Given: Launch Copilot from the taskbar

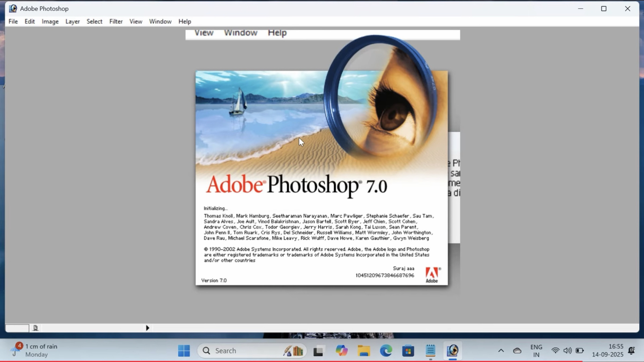Looking at the screenshot, I should 341,350.
